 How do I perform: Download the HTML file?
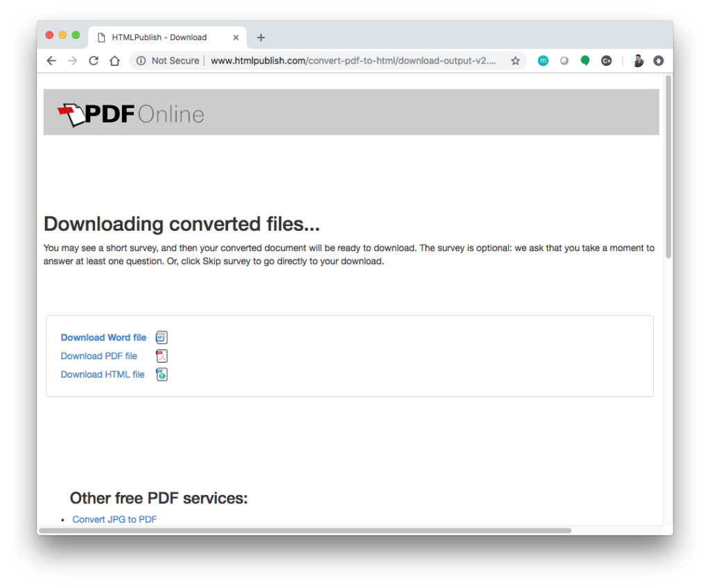tap(103, 374)
